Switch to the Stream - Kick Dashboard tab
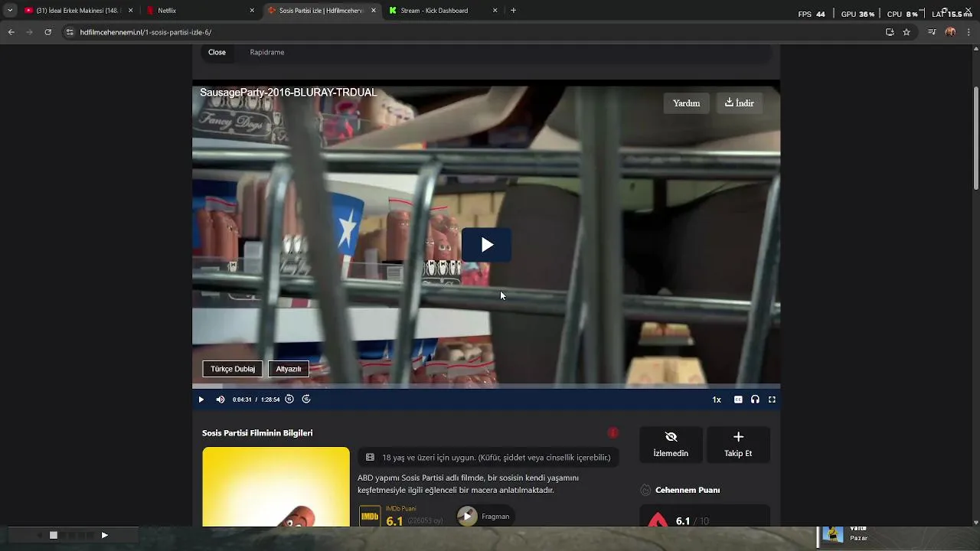 point(443,11)
